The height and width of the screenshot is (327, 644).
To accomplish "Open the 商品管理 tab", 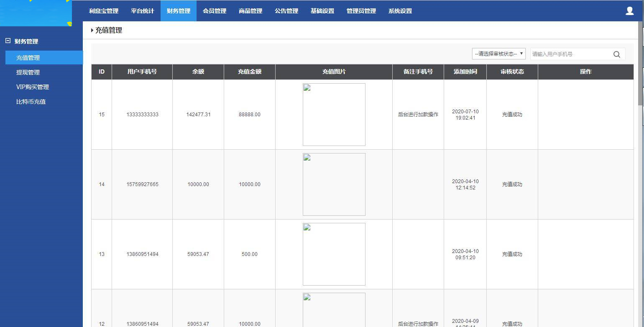I will [250, 11].
